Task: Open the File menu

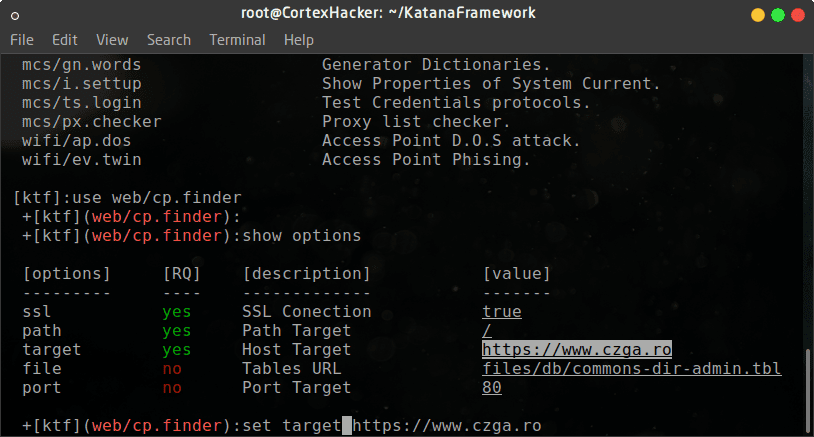Action: (x=22, y=40)
